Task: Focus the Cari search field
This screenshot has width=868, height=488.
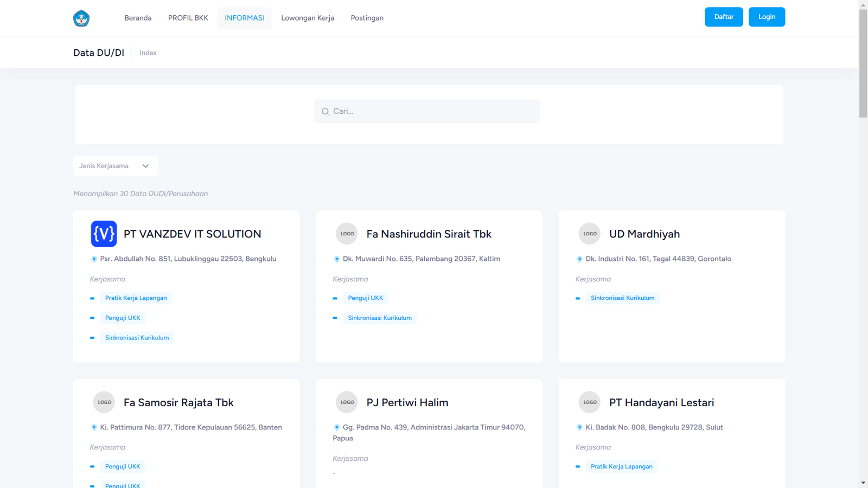Action: tap(434, 111)
